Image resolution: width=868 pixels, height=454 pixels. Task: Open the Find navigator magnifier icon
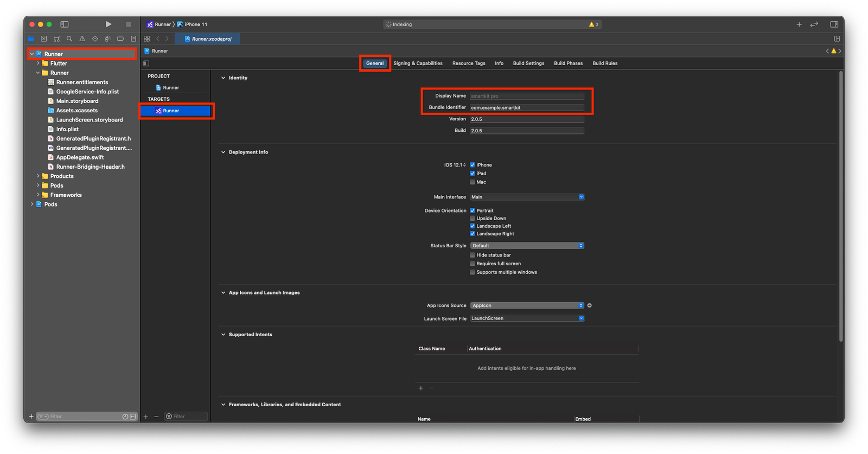click(69, 39)
